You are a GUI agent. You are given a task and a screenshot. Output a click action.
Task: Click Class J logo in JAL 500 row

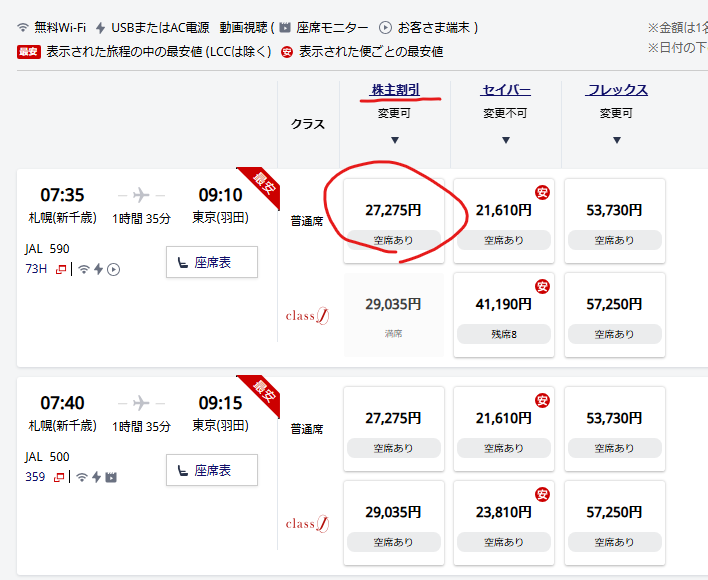(307, 524)
